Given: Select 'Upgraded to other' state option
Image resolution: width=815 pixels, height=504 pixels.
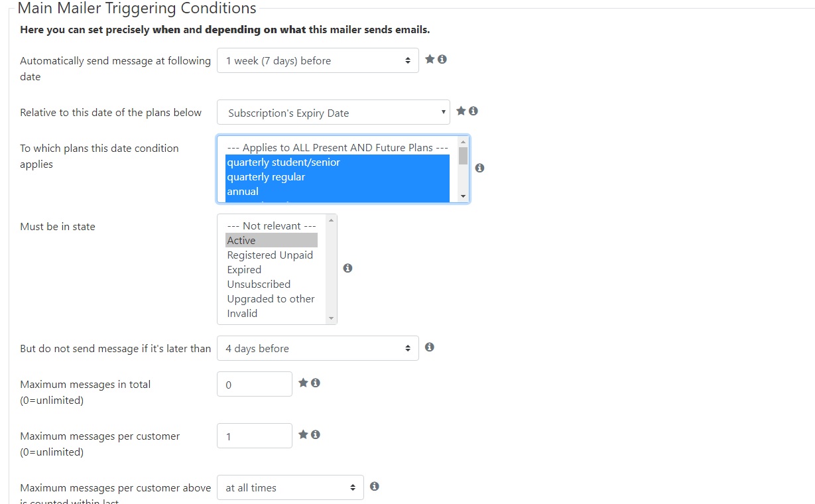Looking at the screenshot, I should (x=272, y=298).
